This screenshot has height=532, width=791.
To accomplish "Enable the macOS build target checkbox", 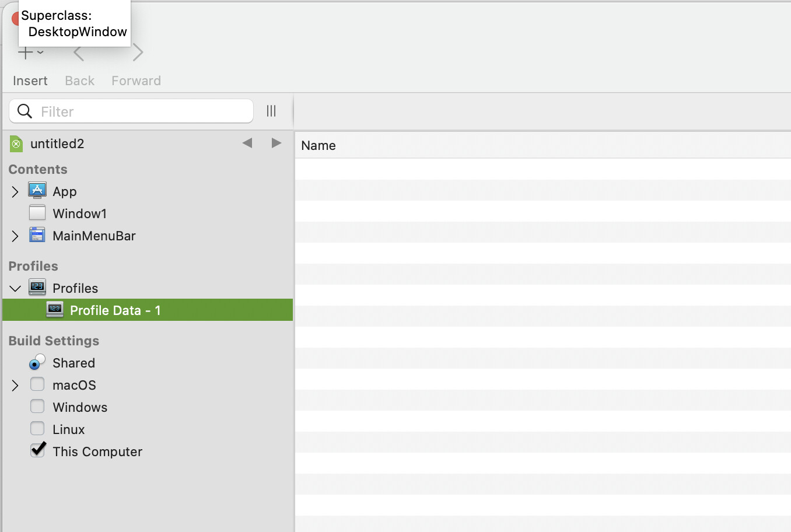I will click(x=37, y=384).
